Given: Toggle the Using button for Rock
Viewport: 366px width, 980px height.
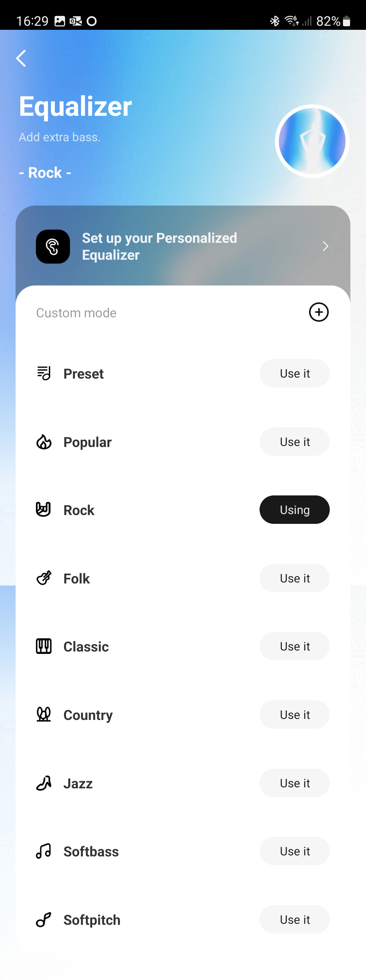Looking at the screenshot, I should 294,509.
